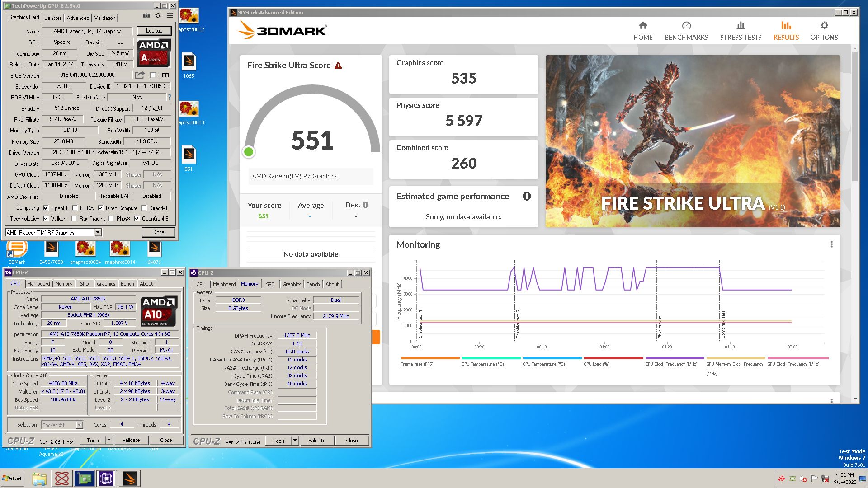Open the OPTIONS gear icon in 3DMark
This screenshot has height=488, width=868.
(824, 26)
